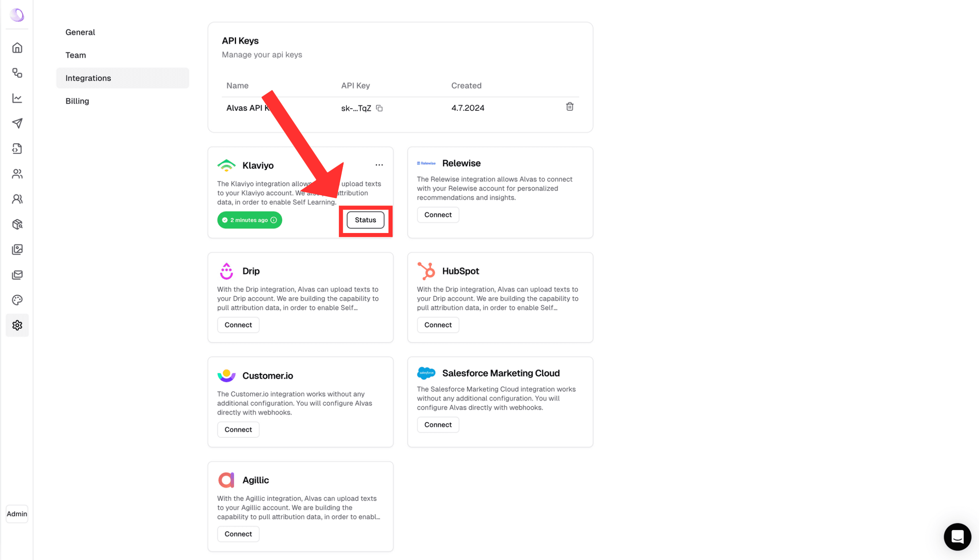The height and width of the screenshot is (560, 979).
Task: Open Klaviyo Status
Action: click(365, 220)
